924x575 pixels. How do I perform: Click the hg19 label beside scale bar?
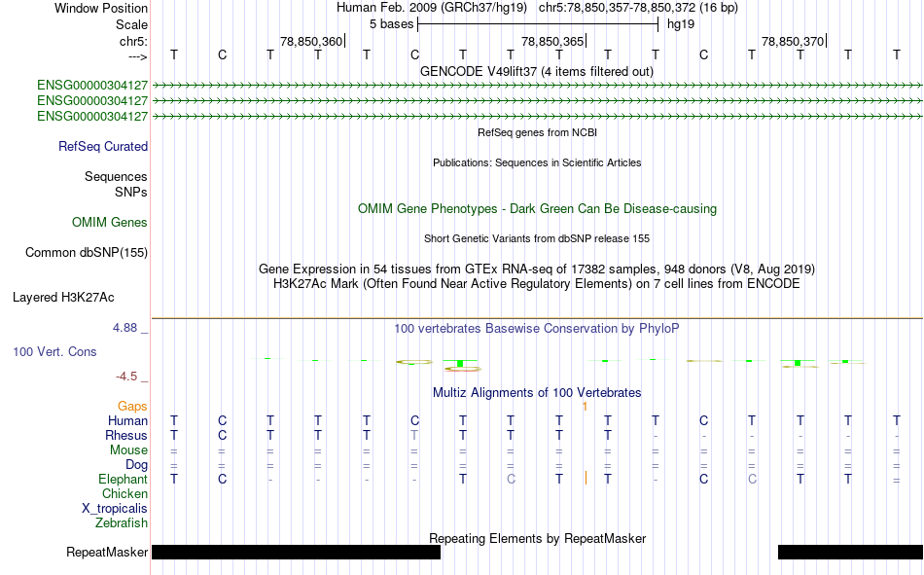click(681, 24)
